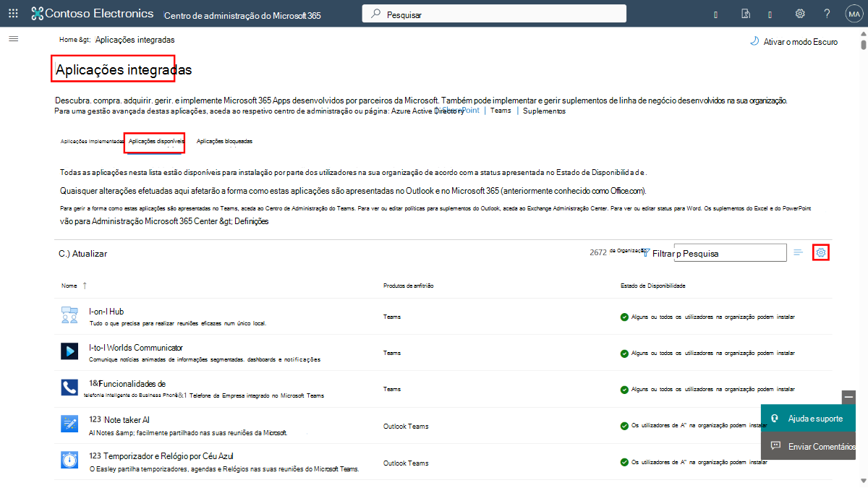Click the green status check for 1-on-1 Hub
This screenshot has height=488, width=868.
(624, 317)
